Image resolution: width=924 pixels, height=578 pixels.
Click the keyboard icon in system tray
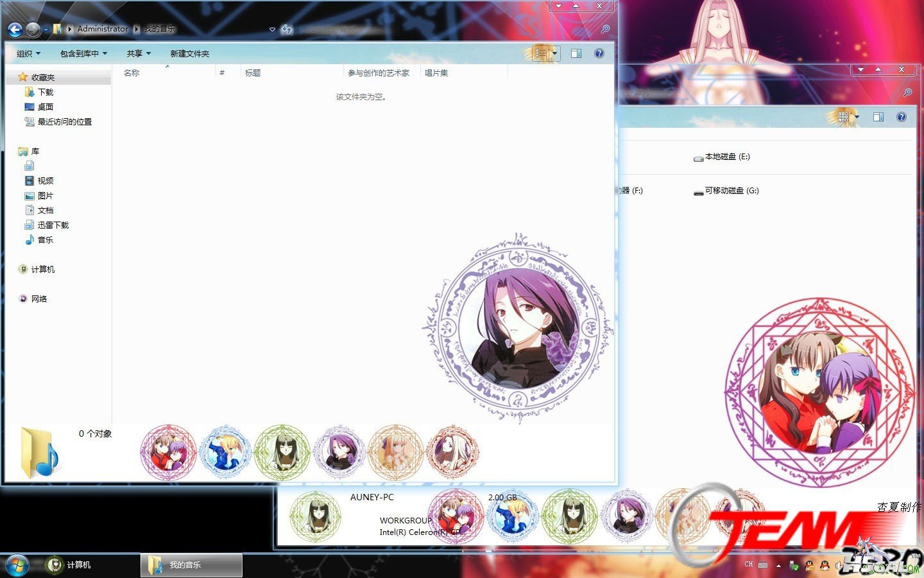[x=763, y=565]
